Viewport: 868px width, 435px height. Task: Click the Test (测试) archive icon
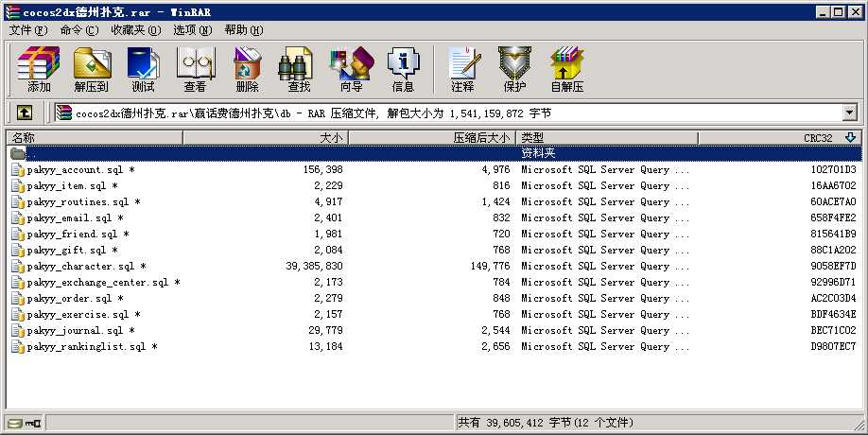[x=143, y=70]
